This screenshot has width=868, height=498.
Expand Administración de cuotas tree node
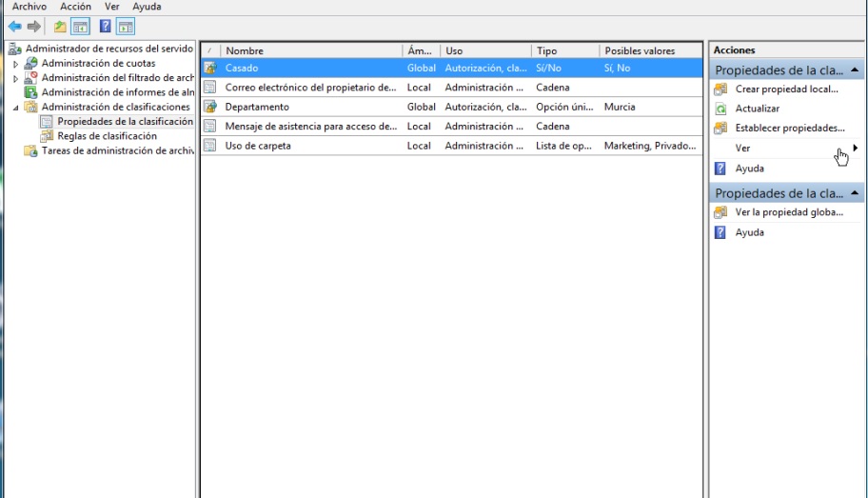15,64
